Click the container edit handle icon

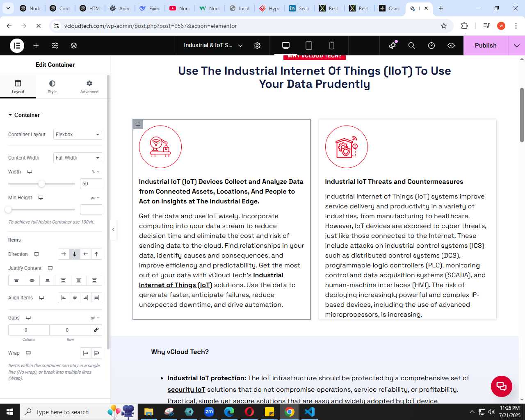click(x=138, y=124)
